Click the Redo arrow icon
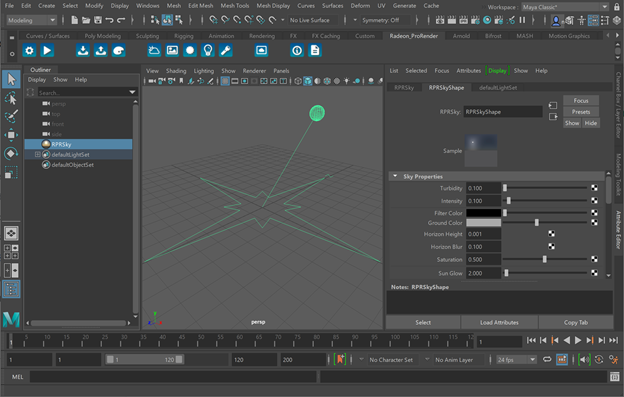 point(121,20)
